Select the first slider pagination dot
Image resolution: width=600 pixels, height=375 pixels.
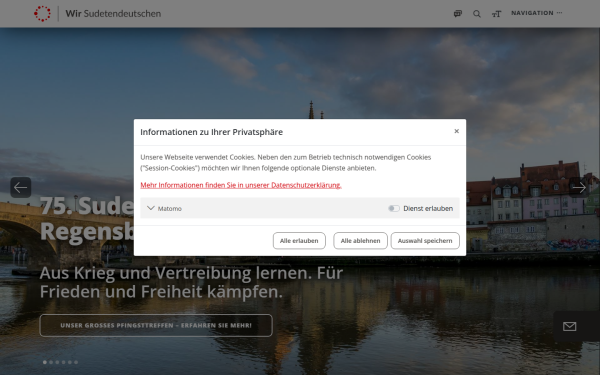pos(45,362)
